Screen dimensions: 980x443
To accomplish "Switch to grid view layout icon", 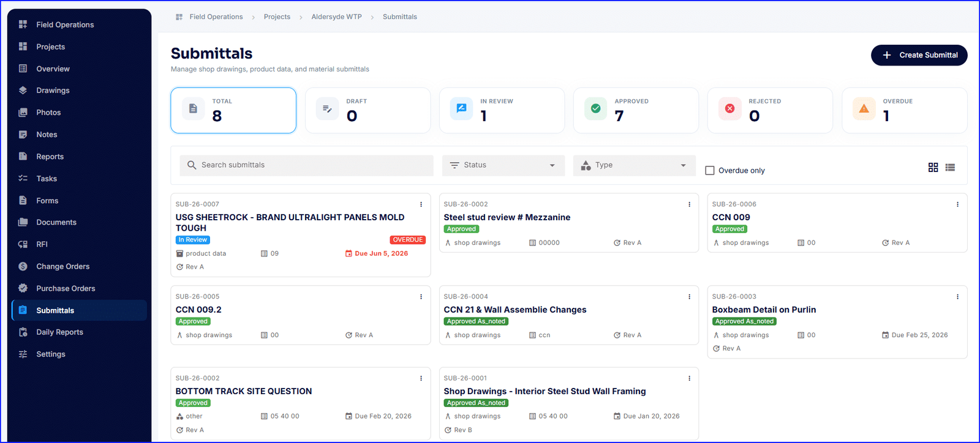I will (x=933, y=167).
